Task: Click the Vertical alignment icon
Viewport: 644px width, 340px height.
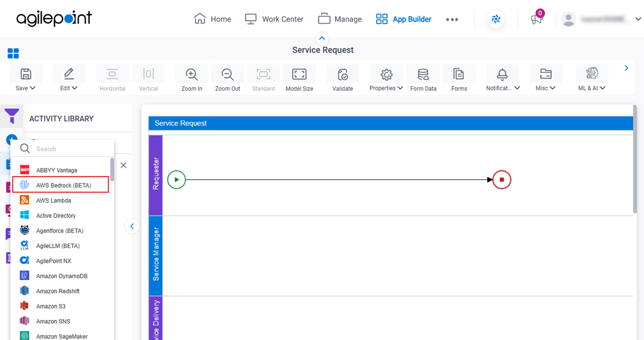Action: [x=148, y=74]
